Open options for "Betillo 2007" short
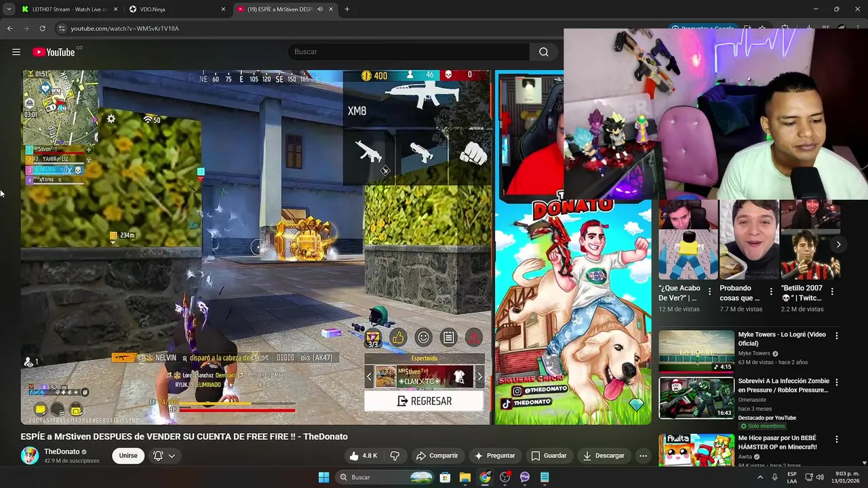This screenshot has width=868, height=488. pyautogui.click(x=832, y=292)
